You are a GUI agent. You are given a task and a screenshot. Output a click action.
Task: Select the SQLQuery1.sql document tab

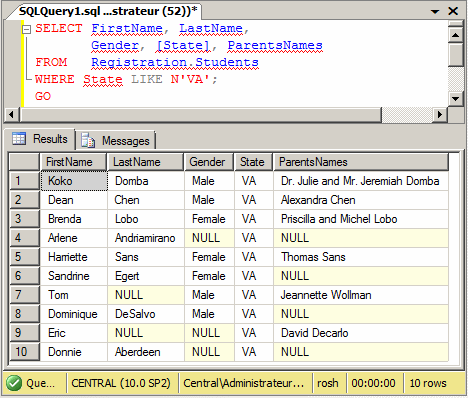pyautogui.click(x=108, y=11)
